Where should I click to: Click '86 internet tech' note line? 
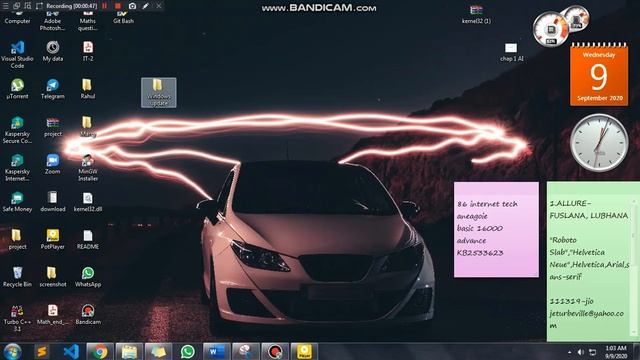coord(487,204)
